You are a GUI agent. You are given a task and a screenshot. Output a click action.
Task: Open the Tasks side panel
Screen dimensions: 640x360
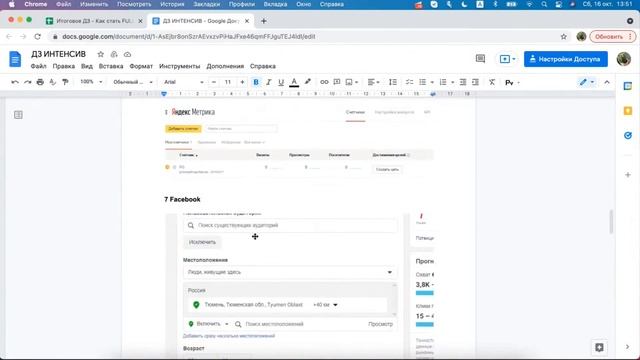click(628, 135)
